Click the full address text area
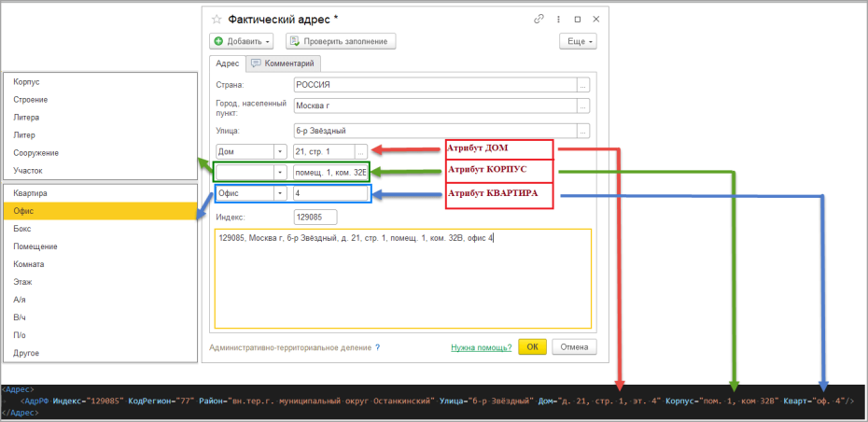Viewport: 868px width, 422px height. (x=403, y=278)
